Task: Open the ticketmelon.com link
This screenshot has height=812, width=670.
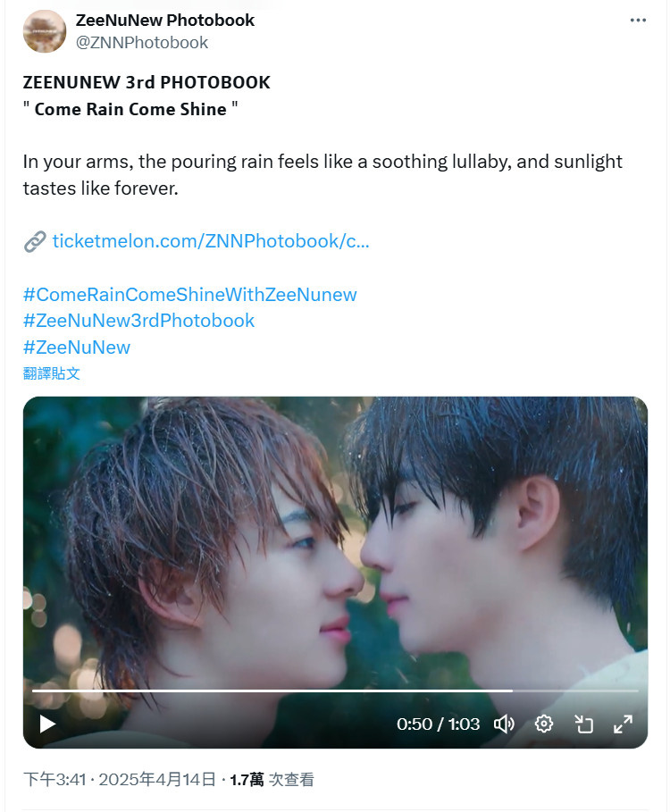Action: coord(211,241)
